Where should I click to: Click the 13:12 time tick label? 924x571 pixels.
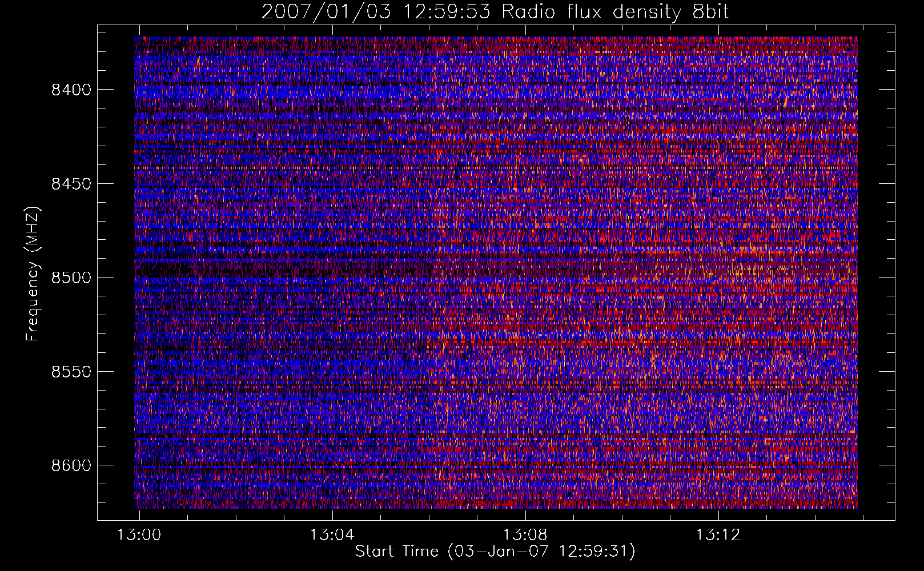(x=718, y=534)
